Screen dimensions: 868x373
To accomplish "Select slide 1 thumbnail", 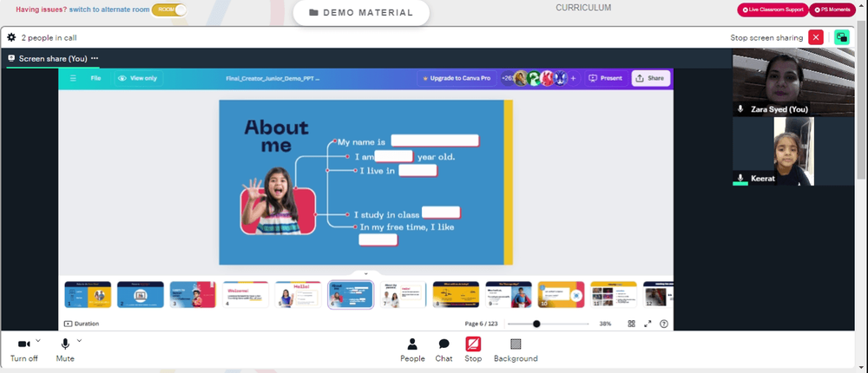I will [88, 294].
